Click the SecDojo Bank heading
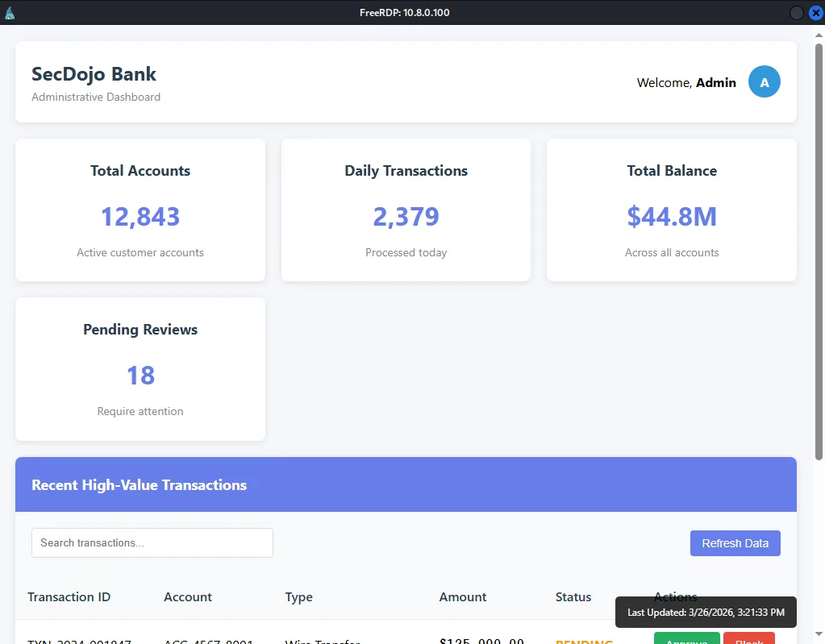This screenshot has width=825, height=644. tap(94, 74)
